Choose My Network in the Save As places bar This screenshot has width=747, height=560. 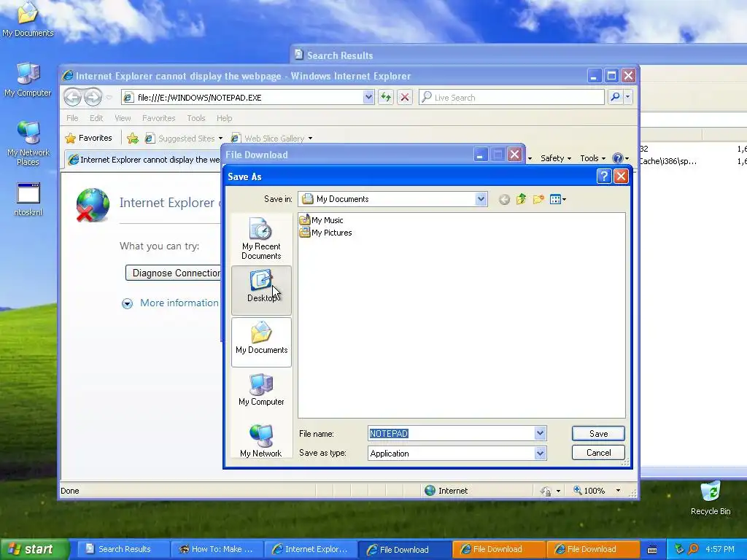tap(261, 440)
